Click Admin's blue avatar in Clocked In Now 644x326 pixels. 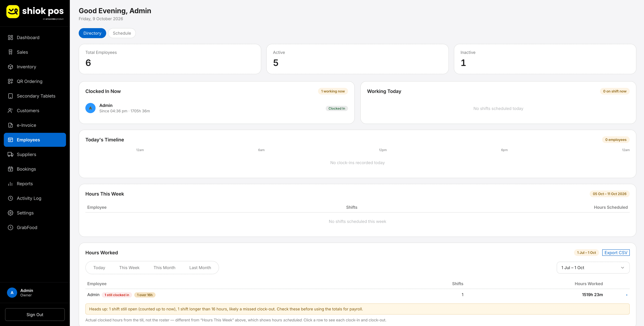[x=91, y=108]
